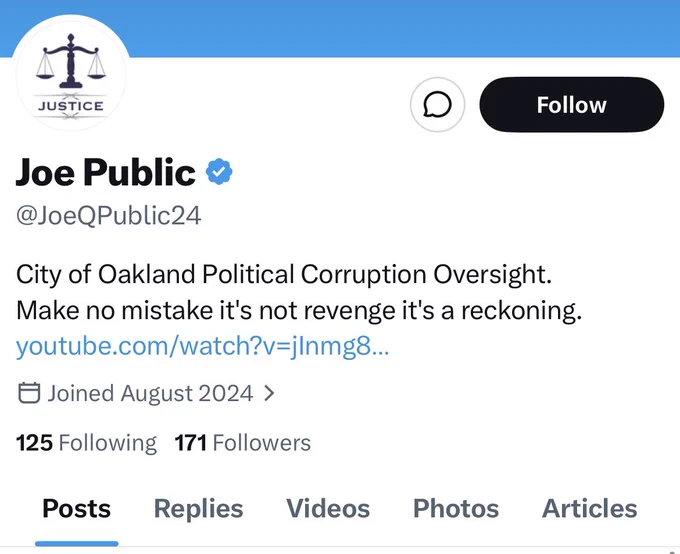View the 171 Followers list
The height and width of the screenshot is (554, 680).
[x=242, y=443]
